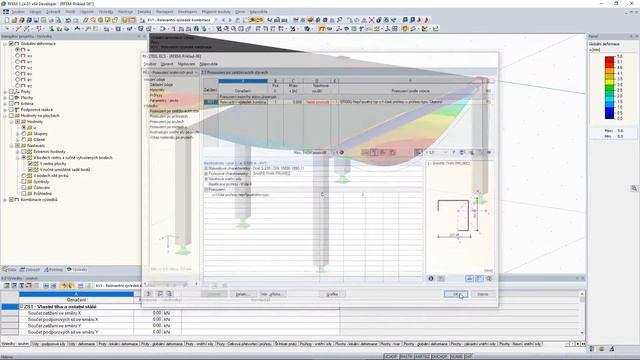Click first icon at bottom of Panel
The height and width of the screenshot is (360, 640).
coord(592,349)
